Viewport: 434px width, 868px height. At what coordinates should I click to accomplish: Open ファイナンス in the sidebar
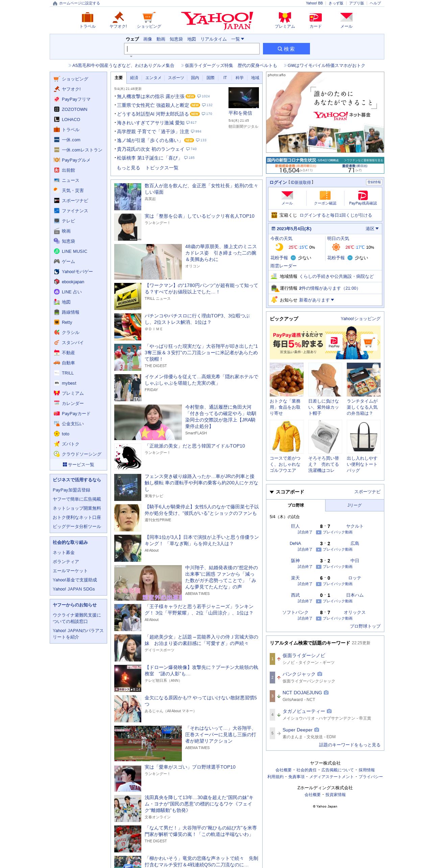[75, 211]
